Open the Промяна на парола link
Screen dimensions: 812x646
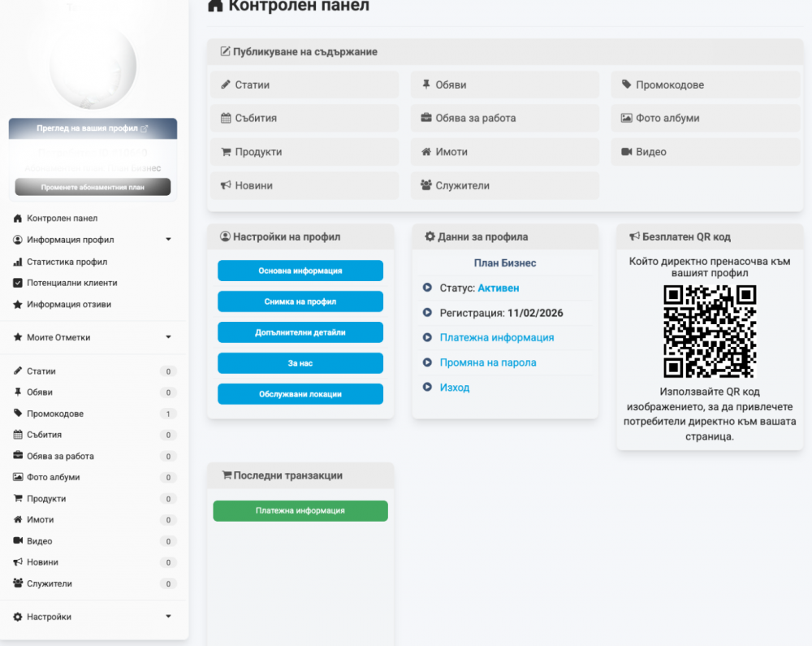[x=488, y=362]
